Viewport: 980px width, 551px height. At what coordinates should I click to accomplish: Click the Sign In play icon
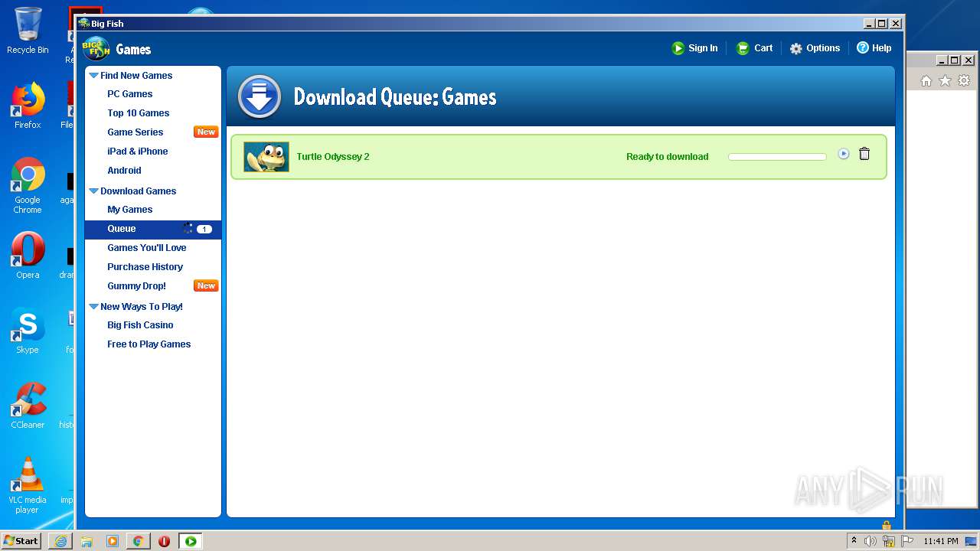pyautogui.click(x=678, y=48)
